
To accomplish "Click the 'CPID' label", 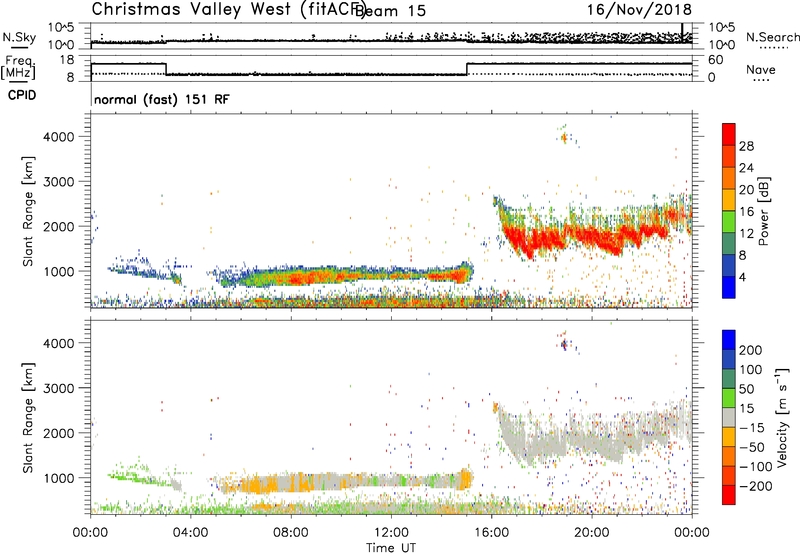I will click(22, 95).
